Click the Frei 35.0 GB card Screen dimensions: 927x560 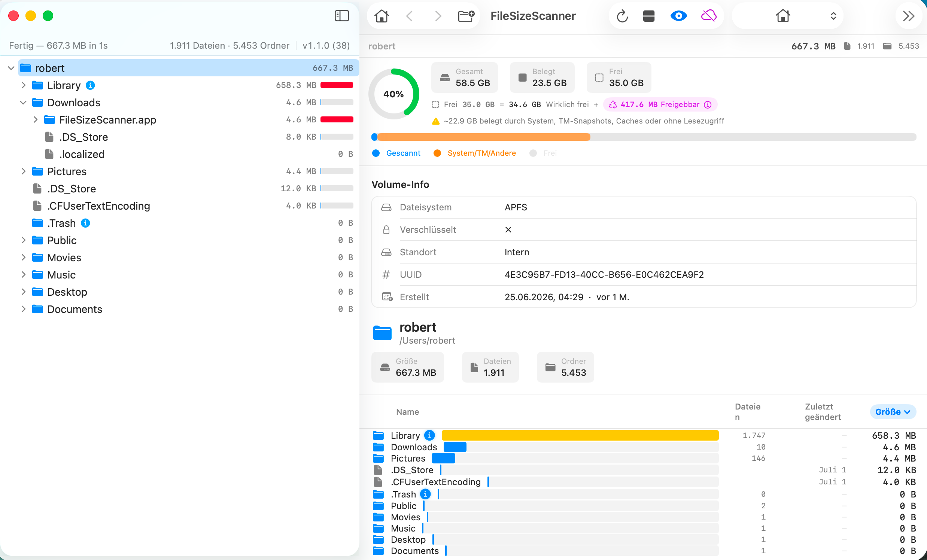tap(619, 77)
